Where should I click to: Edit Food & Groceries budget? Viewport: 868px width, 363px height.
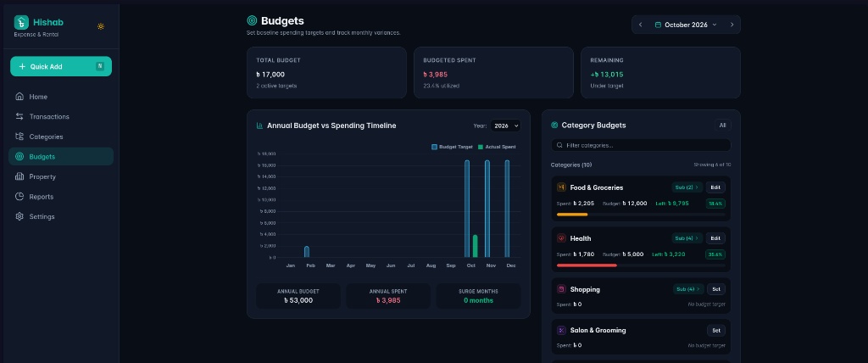pyautogui.click(x=715, y=187)
